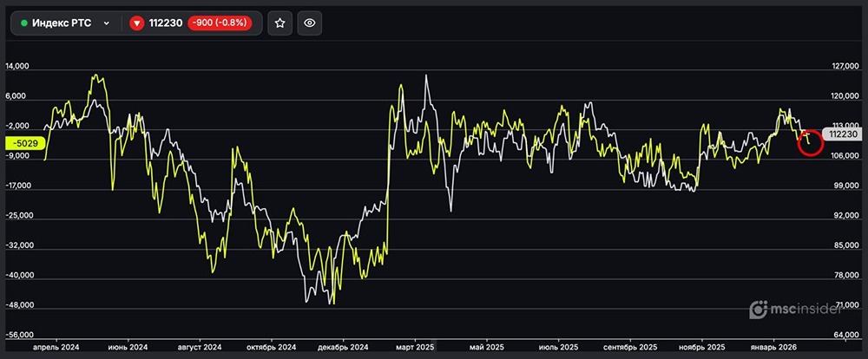
Task: Expand the Индекс РТС instrument dropdown chevron
Action: (107, 23)
